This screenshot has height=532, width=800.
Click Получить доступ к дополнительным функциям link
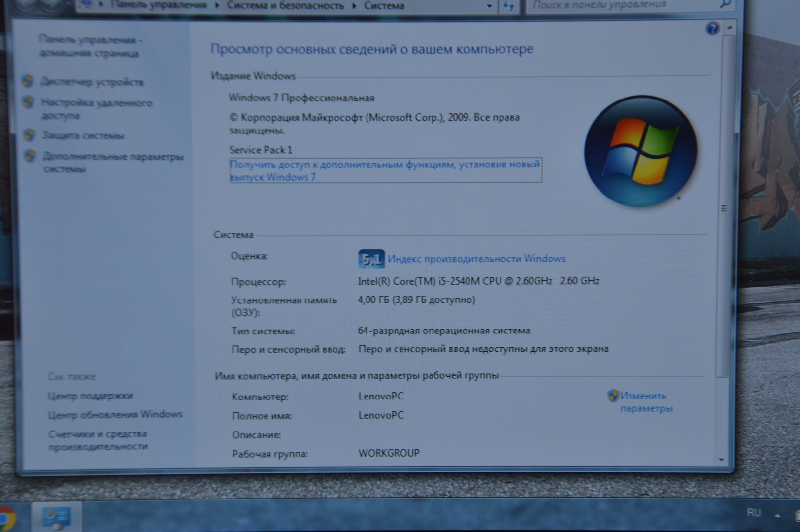[385, 170]
